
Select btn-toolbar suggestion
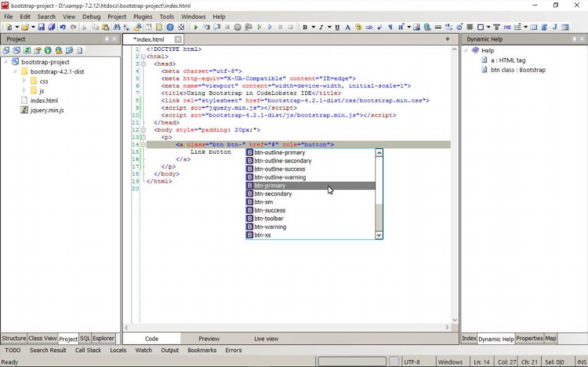(x=310, y=219)
